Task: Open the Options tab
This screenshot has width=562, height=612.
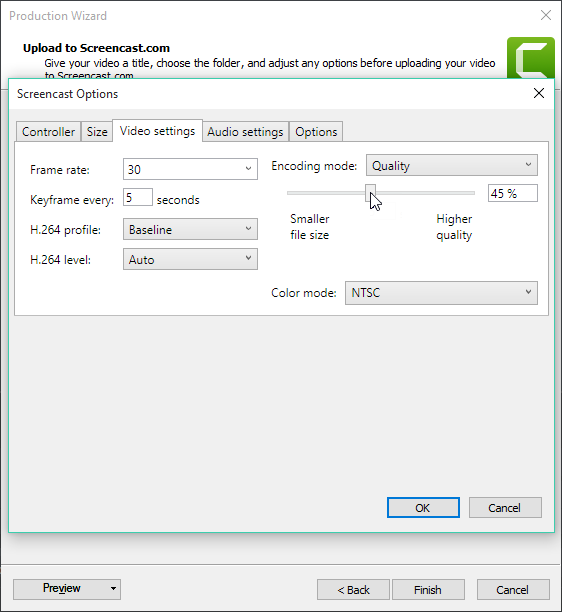Action: tap(316, 132)
